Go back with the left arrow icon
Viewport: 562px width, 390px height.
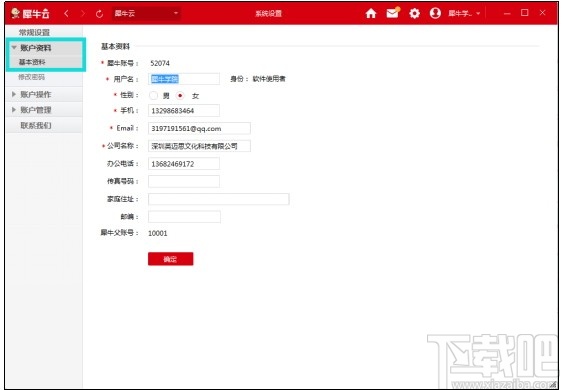click(66, 14)
